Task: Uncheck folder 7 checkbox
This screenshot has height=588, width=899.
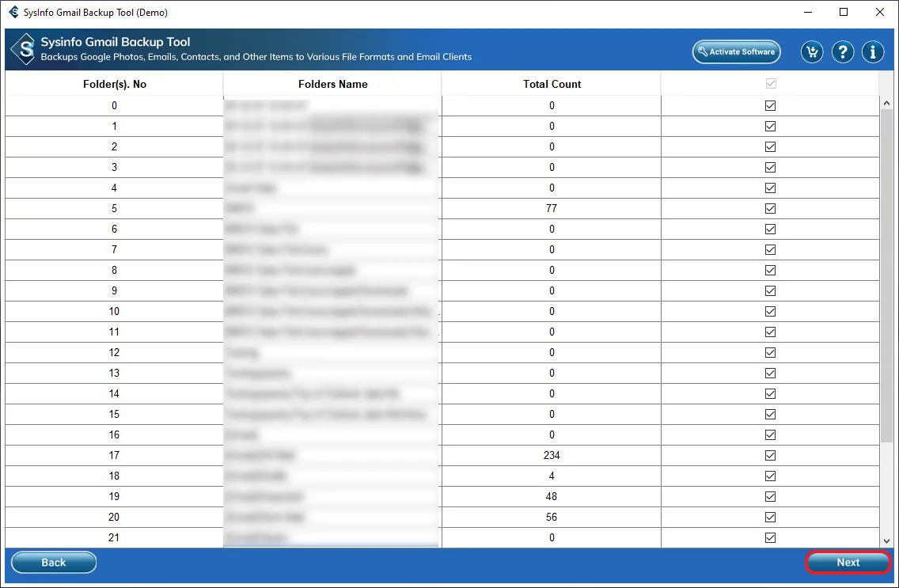Action: (771, 250)
